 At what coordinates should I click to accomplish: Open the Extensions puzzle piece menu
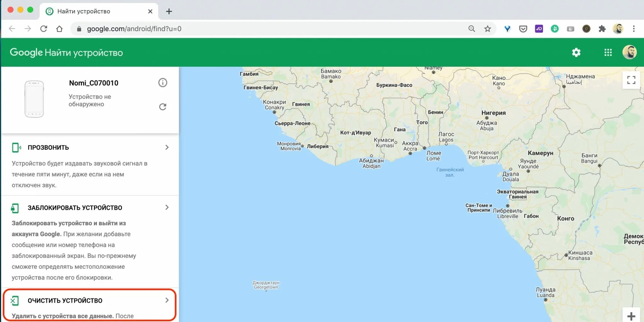602,29
